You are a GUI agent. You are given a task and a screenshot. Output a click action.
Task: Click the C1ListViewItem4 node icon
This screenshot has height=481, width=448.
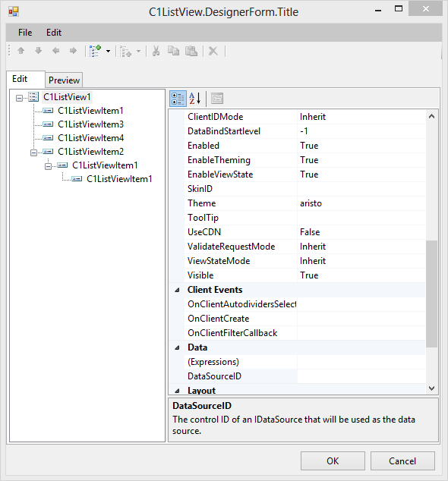click(48, 138)
